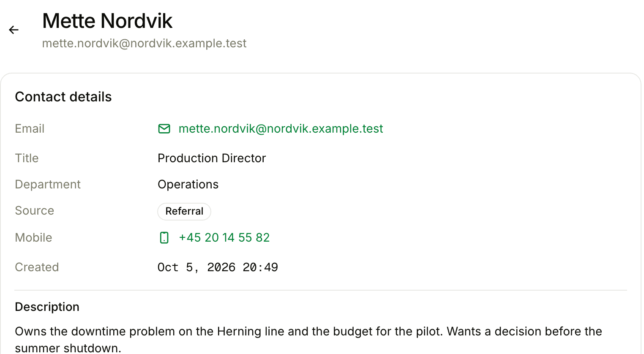Screen dimensions: 644x354
Task: Open the green mette.nordvik@nordvik.example.test email link
Action: 281,129
